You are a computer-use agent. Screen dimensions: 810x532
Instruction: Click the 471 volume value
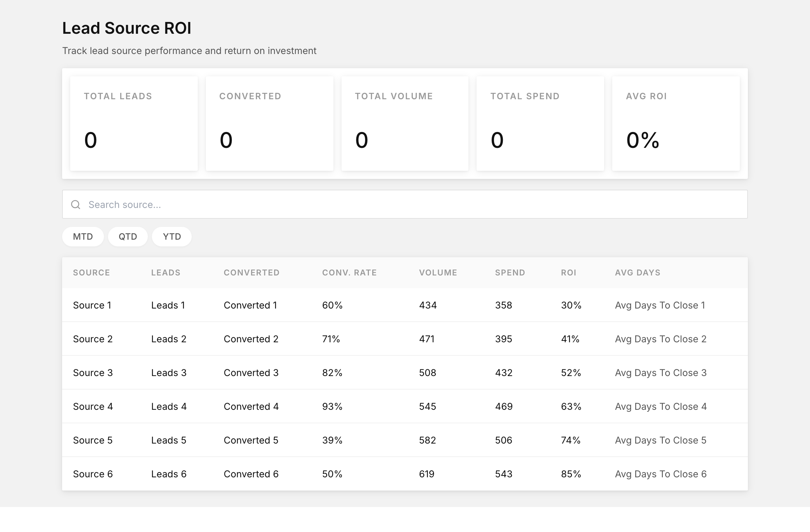427,339
